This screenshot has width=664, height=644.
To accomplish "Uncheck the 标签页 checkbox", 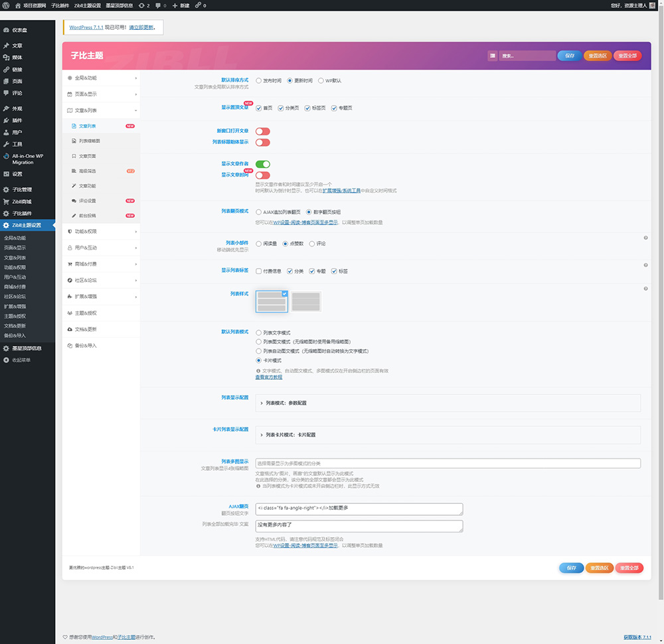I will (307, 108).
